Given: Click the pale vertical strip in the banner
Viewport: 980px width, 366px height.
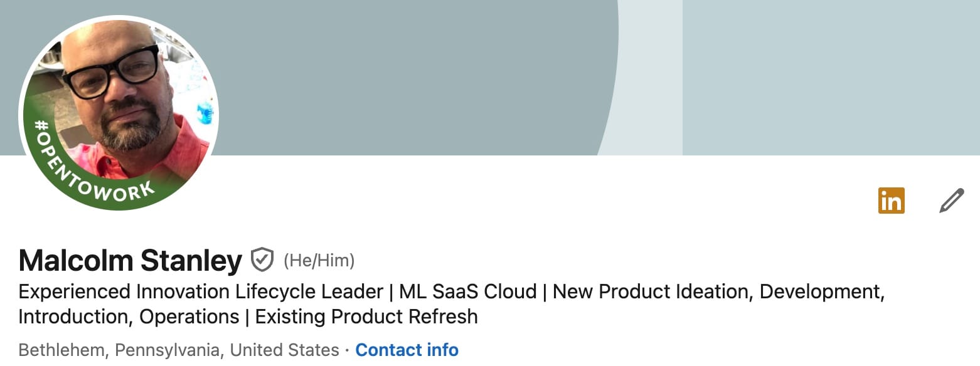Looking at the screenshot, I should pos(652,75).
